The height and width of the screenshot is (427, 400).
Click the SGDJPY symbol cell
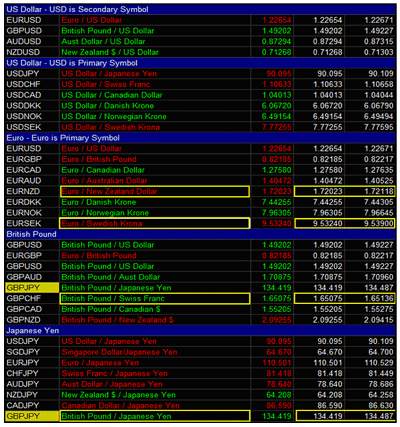pos(32,352)
